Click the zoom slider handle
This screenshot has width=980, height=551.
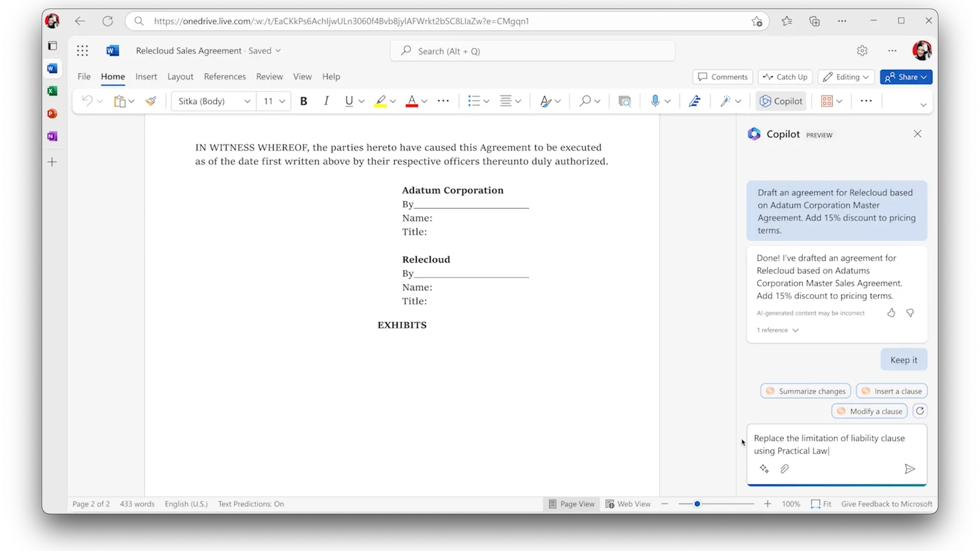697,504
